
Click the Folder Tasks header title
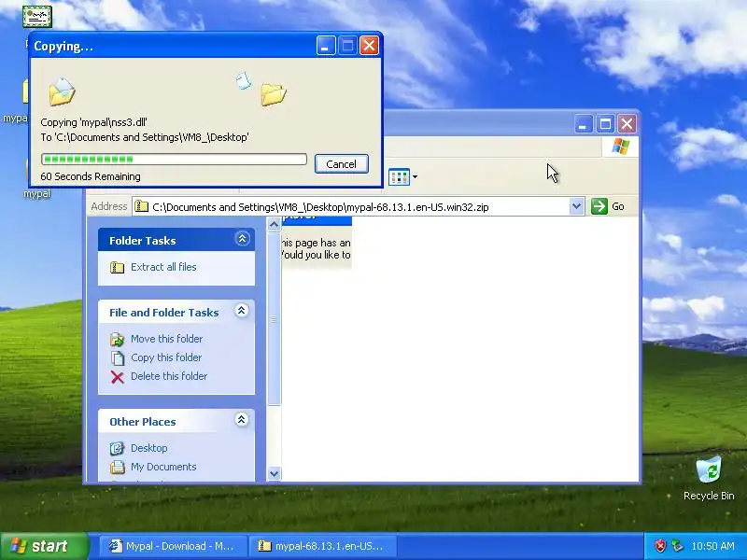pyautogui.click(x=143, y=241)
